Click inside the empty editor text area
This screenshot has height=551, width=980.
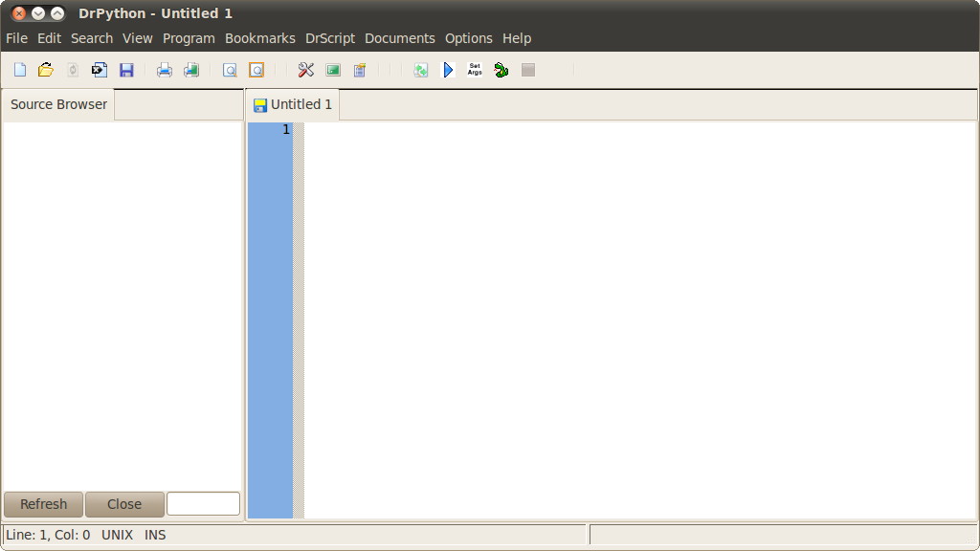640,320
